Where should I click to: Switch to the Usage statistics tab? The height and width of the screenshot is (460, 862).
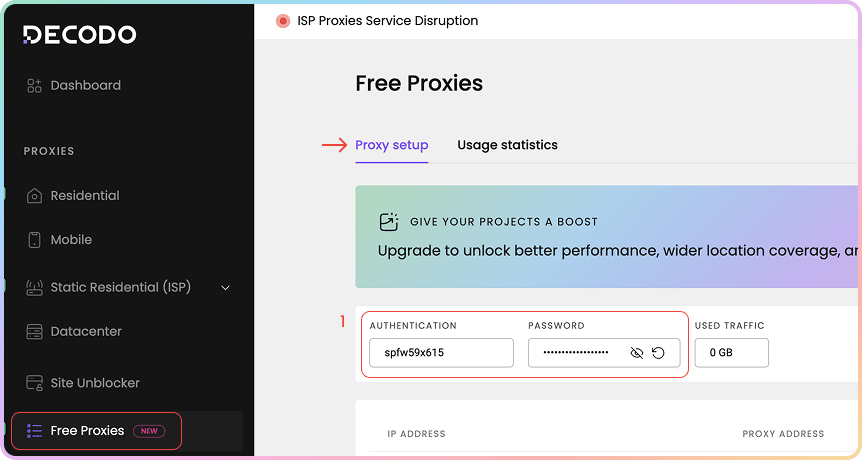[507, 145]
